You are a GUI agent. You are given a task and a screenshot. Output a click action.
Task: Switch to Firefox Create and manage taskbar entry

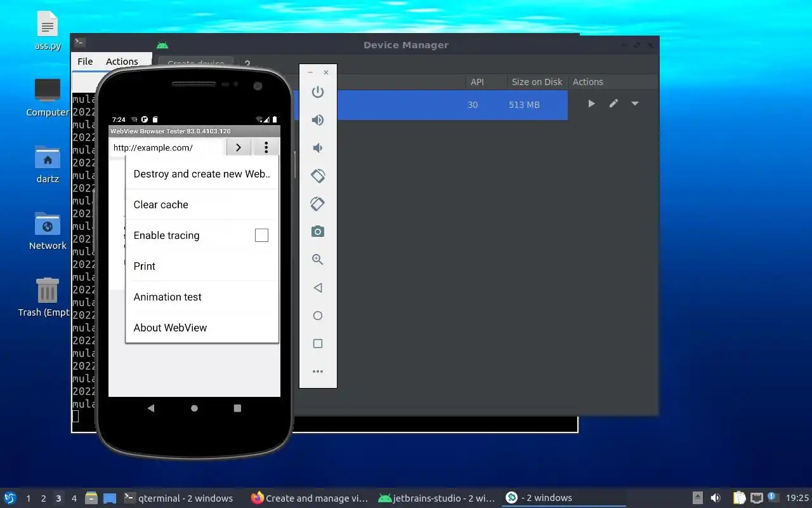click(x=310, y=498)
